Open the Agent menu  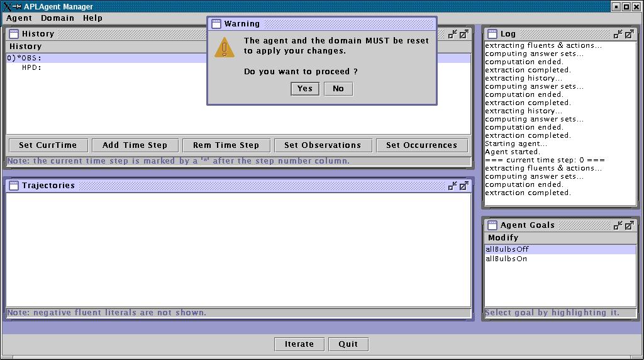[19, 18]
